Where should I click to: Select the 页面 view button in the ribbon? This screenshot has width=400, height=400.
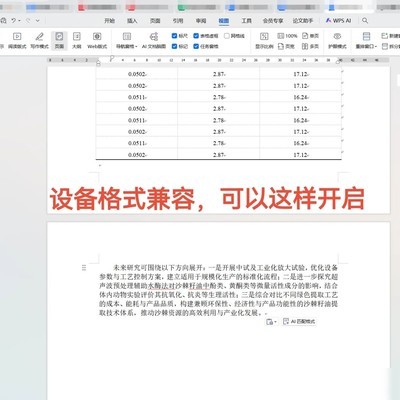pos(59,41)
